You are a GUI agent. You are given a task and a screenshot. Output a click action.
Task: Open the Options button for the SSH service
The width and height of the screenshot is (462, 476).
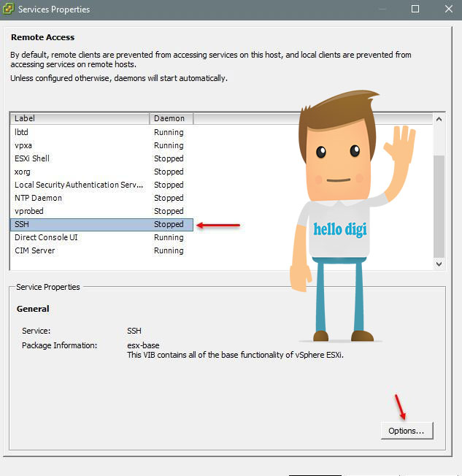tap(407, 431)
